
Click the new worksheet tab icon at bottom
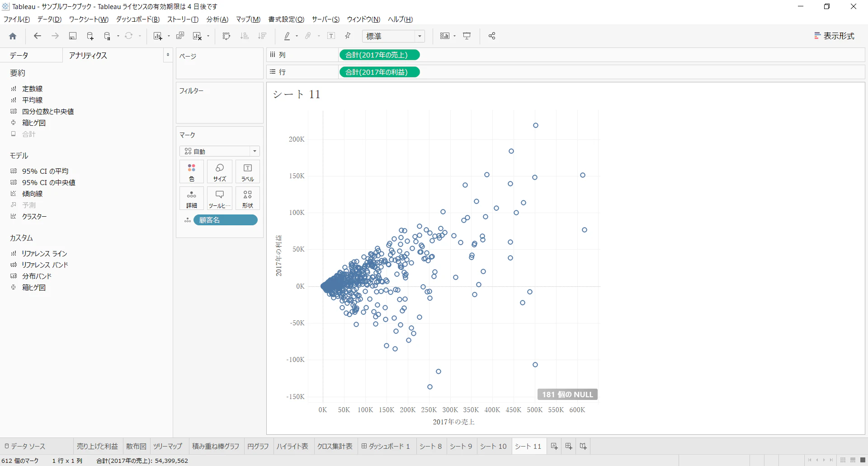pyautogui.click(x=554, y=447)
